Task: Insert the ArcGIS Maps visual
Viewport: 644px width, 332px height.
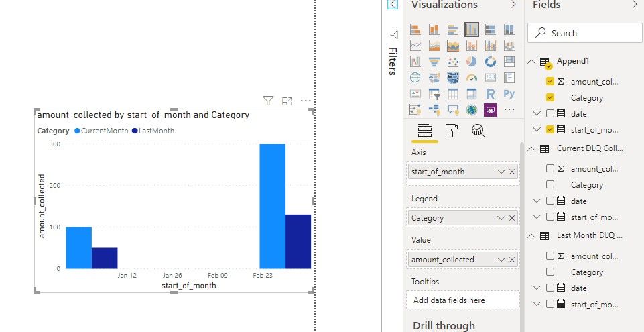Action: coord(472,110)
